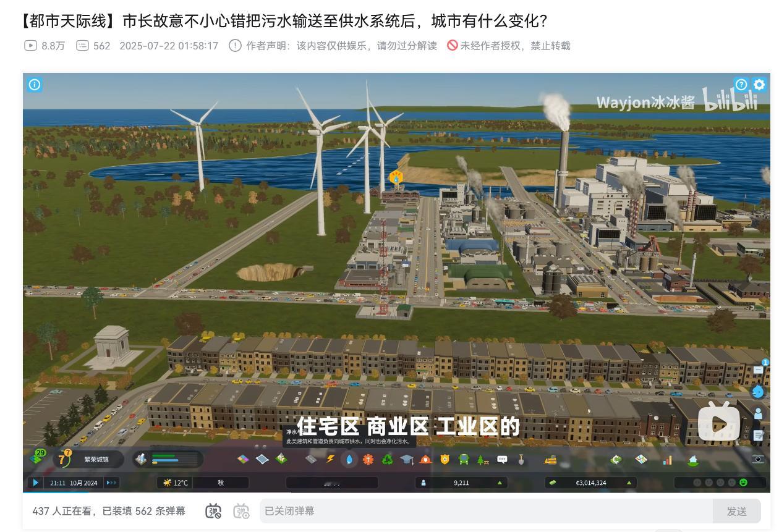This screenshot has height=532, width=779.
Task: Click the video title heading
Action: pyautogui.click(x=284, y=21)
